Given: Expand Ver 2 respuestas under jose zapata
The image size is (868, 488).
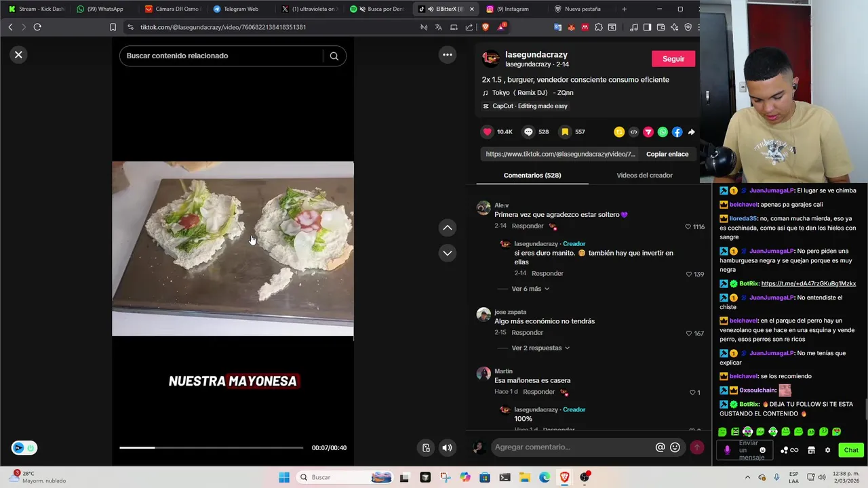Looking at the screenshot, I should pos(540,348).
